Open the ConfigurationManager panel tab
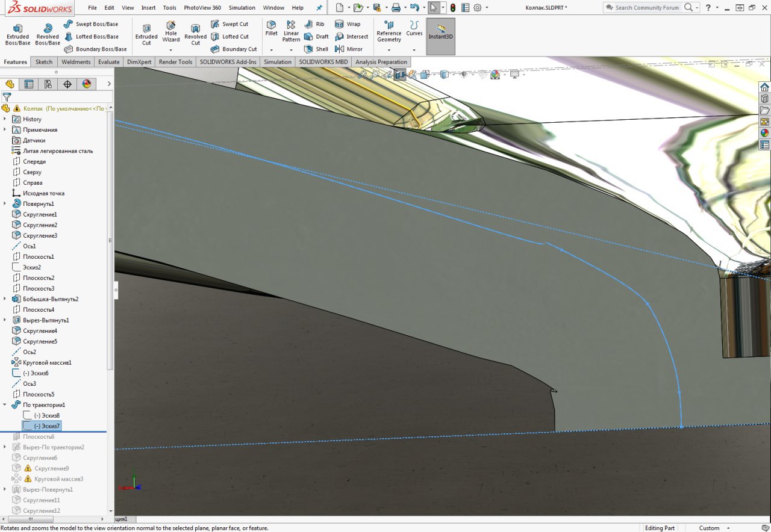The image size is (771, 532). (x=48, y=84)
